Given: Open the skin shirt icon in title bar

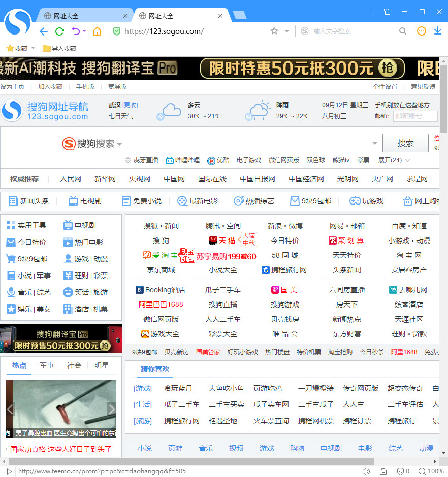Looking at the screenshot, I should click(388, 12).
